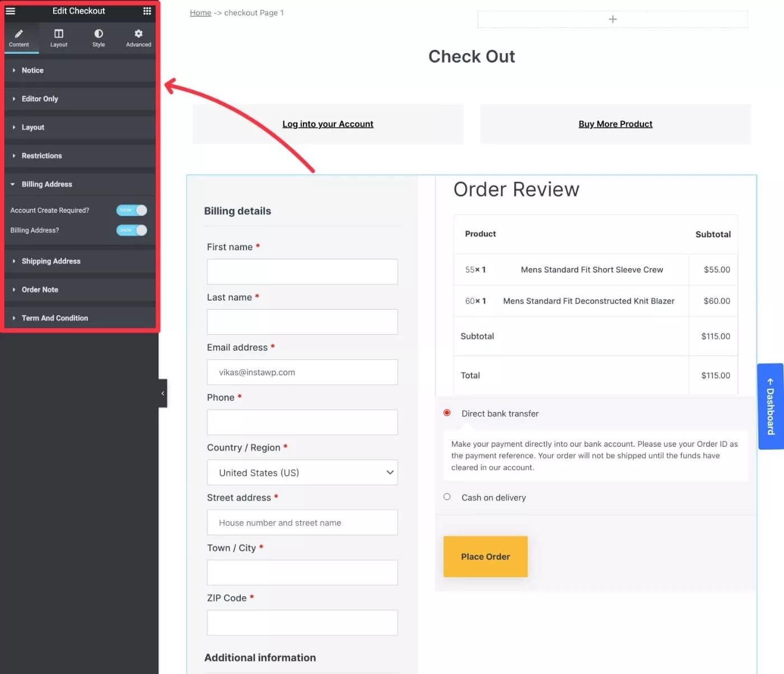Click the Order Review heading
The width and height of the screenshot is (784, 674).
pyautogui.click(x=516, y=189)
